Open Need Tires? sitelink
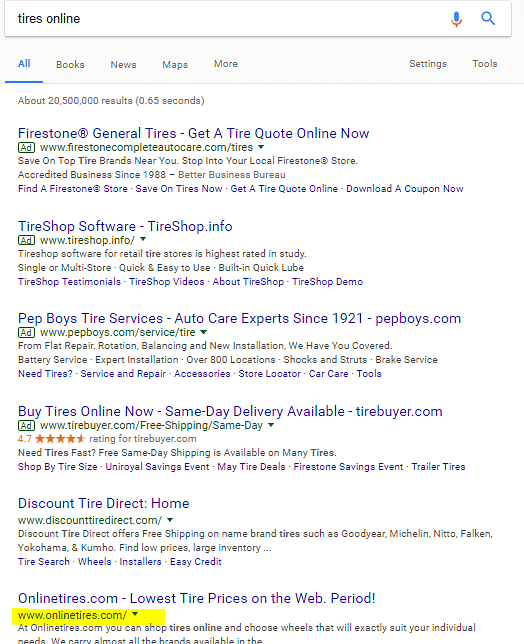 (x=45, y=373)
